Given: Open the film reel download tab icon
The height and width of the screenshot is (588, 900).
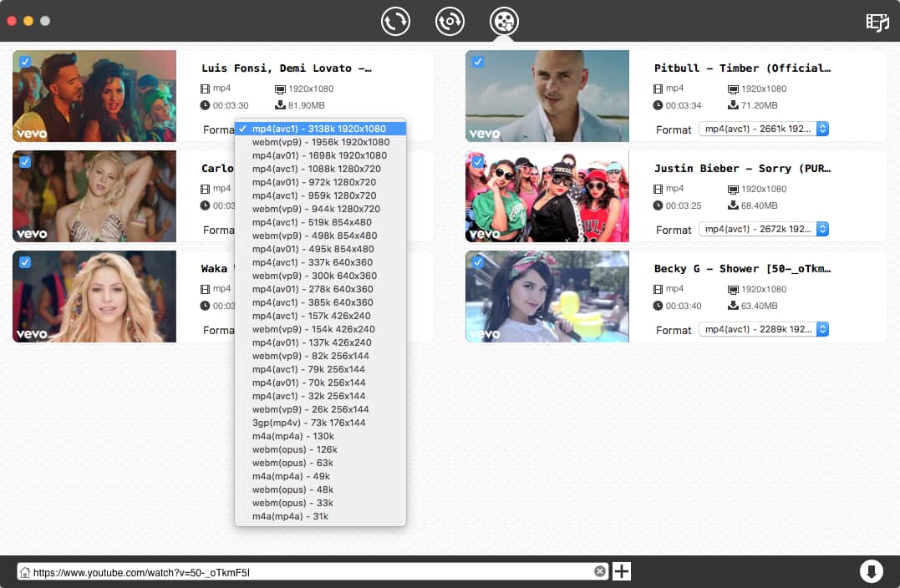Looking at the screenshot, I should point(504,21).
